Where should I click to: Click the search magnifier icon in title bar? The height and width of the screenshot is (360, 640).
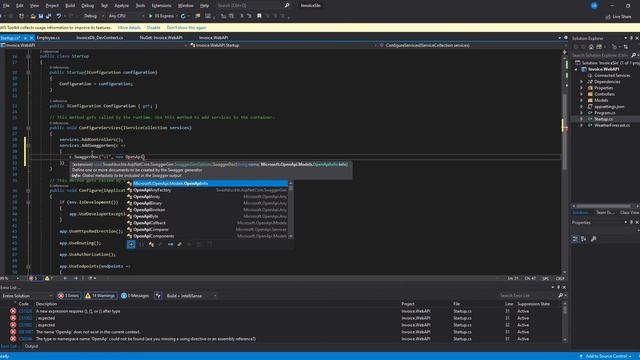click(x=287, y=6)
